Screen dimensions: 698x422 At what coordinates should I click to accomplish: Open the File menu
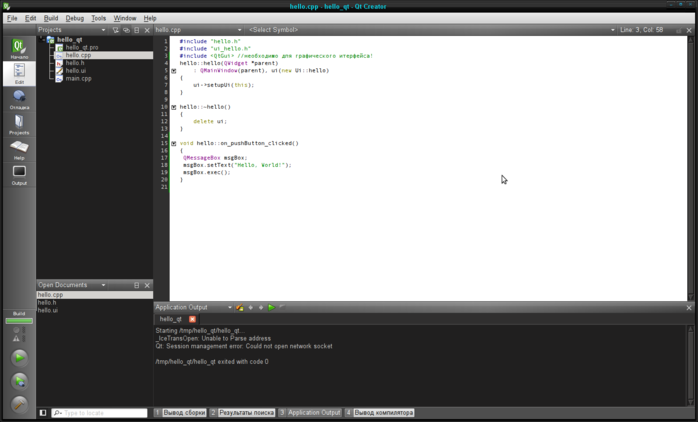pyautogui.click(x=12, y=18)
